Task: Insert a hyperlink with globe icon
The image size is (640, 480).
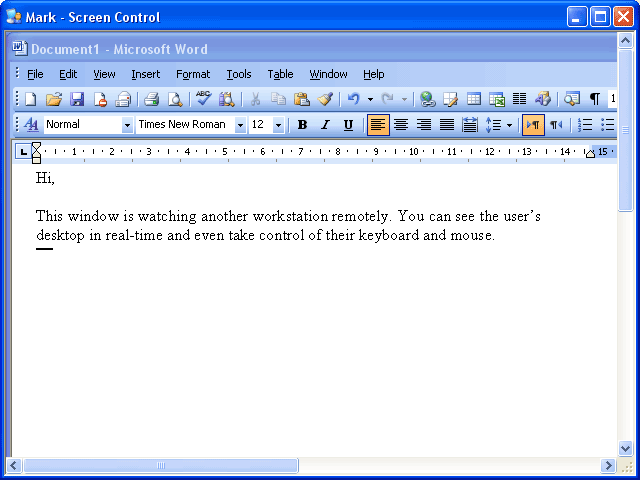Action: coord(427,99)
